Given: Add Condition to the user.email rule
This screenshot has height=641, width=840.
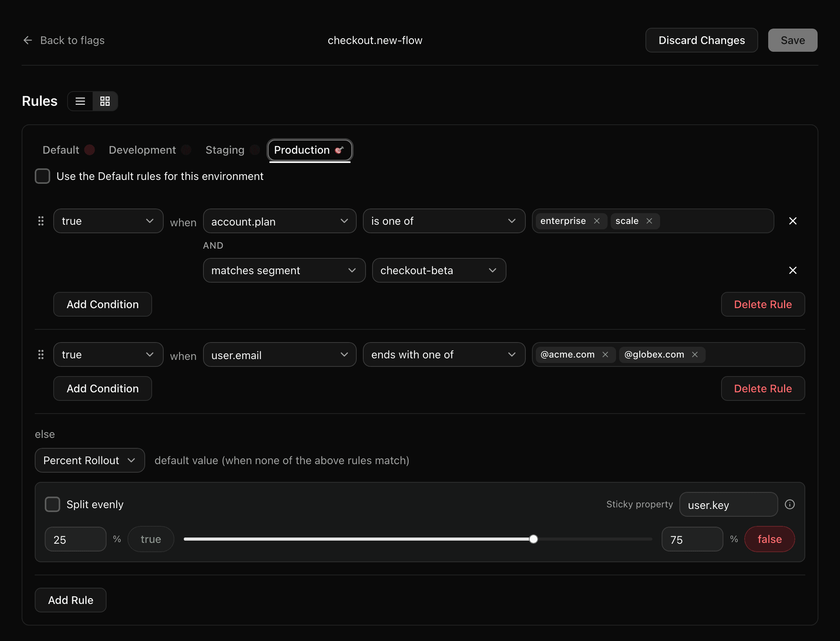Looking at the screenshot, I should point(102,388).
